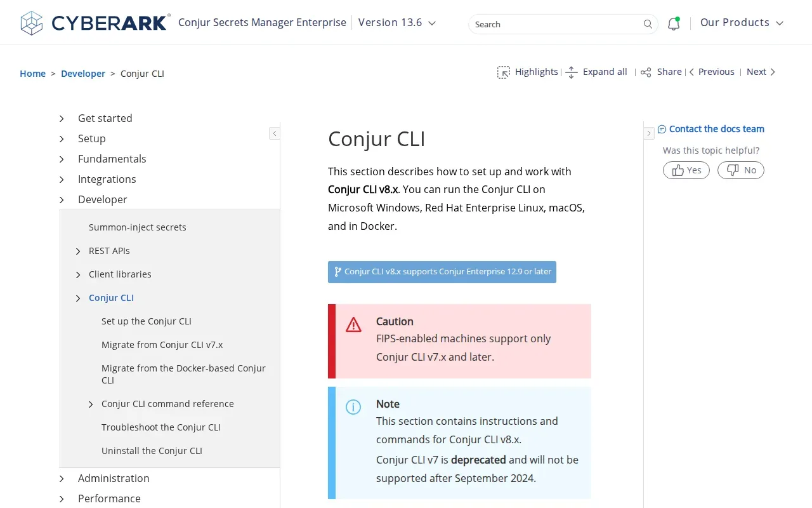Go to the Next topic
The image size is (812, 508).
761,72
